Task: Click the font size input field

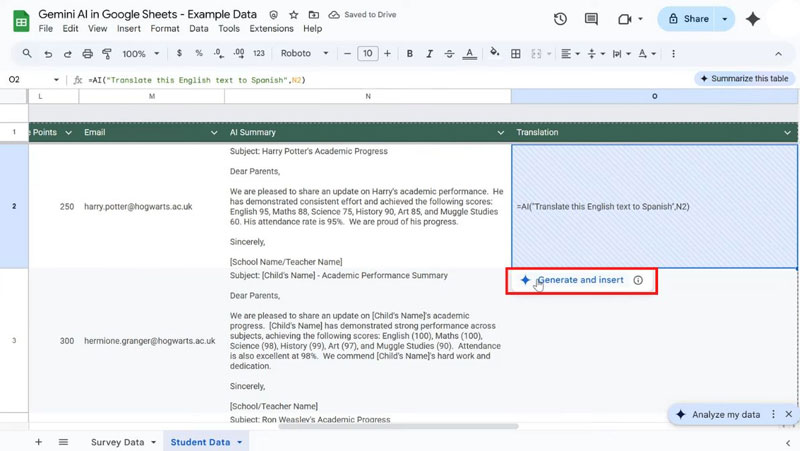Action: tap(367, 53)
